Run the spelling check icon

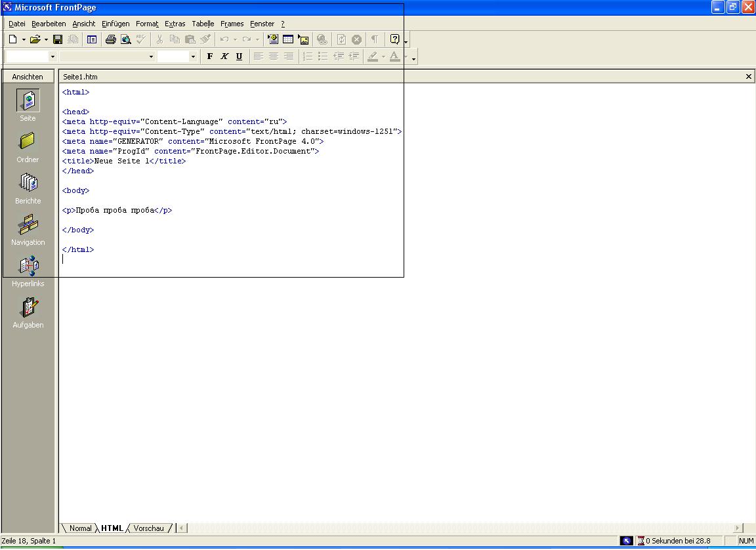[x=141, y=39]
